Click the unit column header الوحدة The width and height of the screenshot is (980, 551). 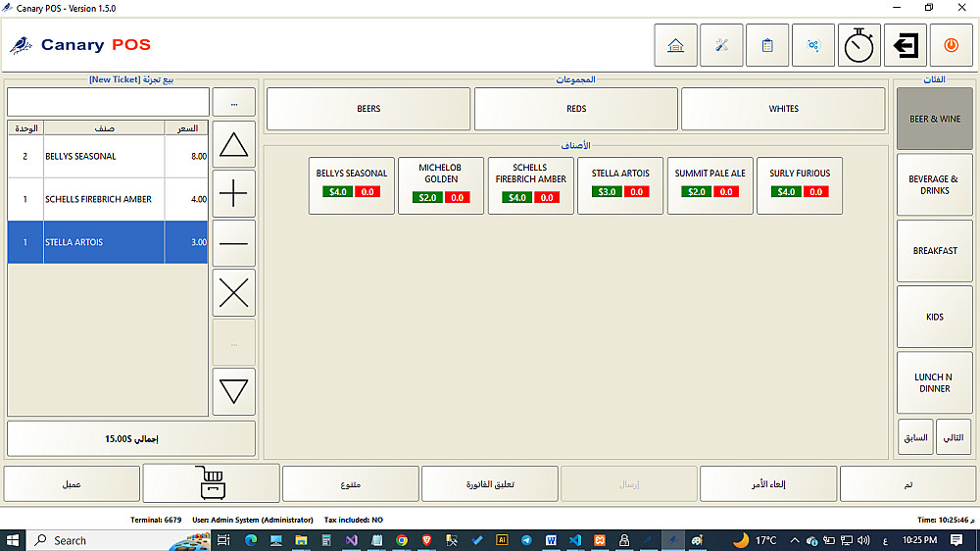(25, 128)
